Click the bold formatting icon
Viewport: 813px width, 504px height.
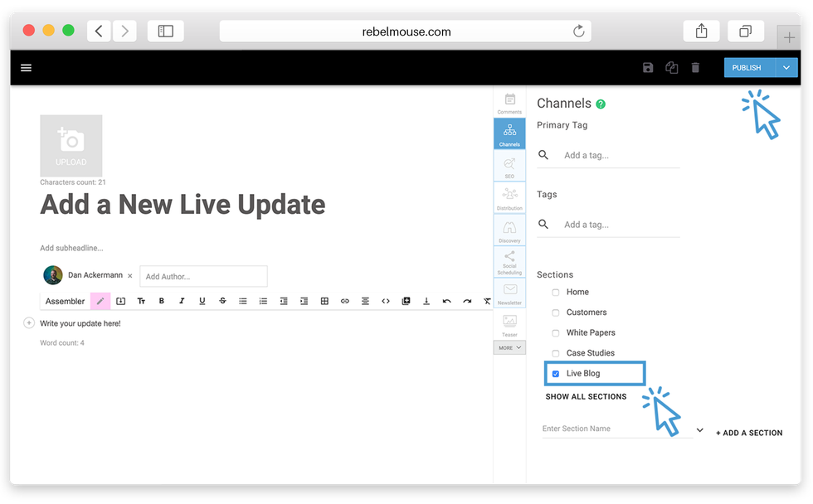pos(162,301)
